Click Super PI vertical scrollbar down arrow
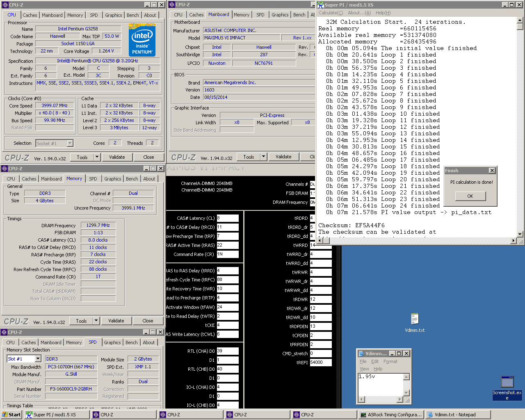 520,234
